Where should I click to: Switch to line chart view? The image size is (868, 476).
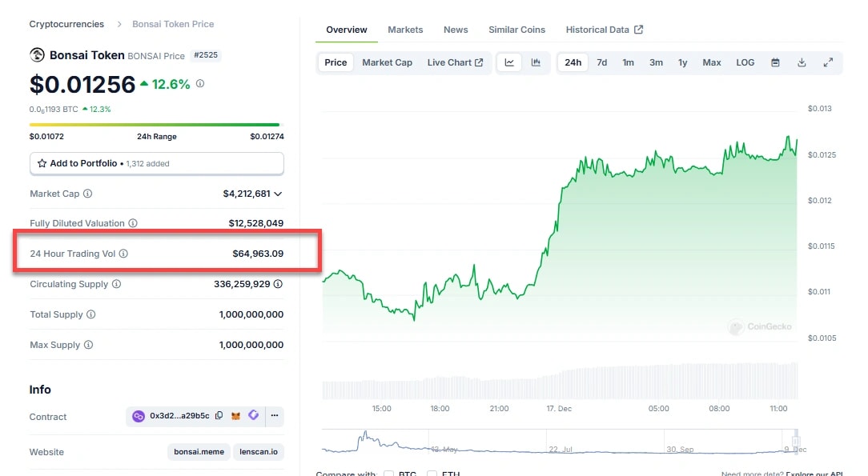509,62
